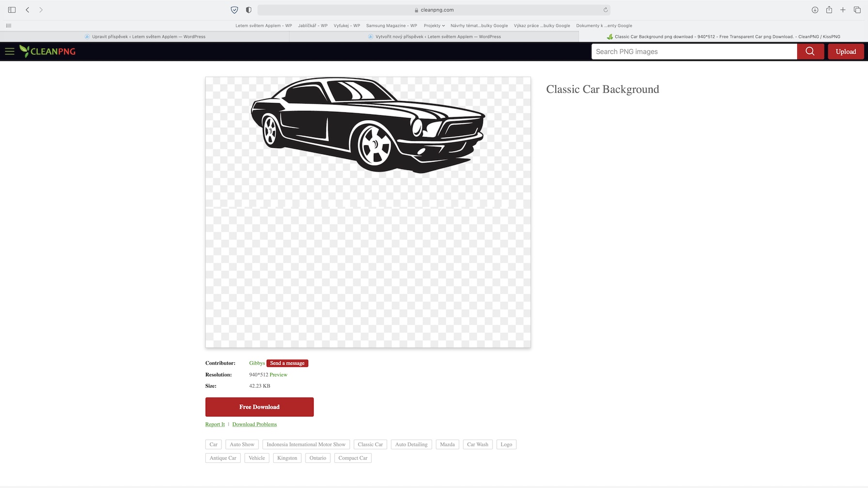Open the classic car image preview

click(368, 212)
